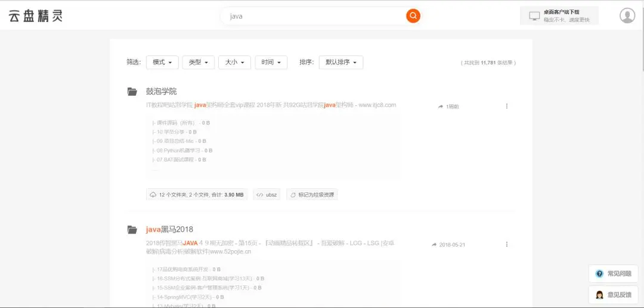This screenshot has height=308, width=644.
Task: Open the 默认排序 sort dropdown
Action: [341, 63]
